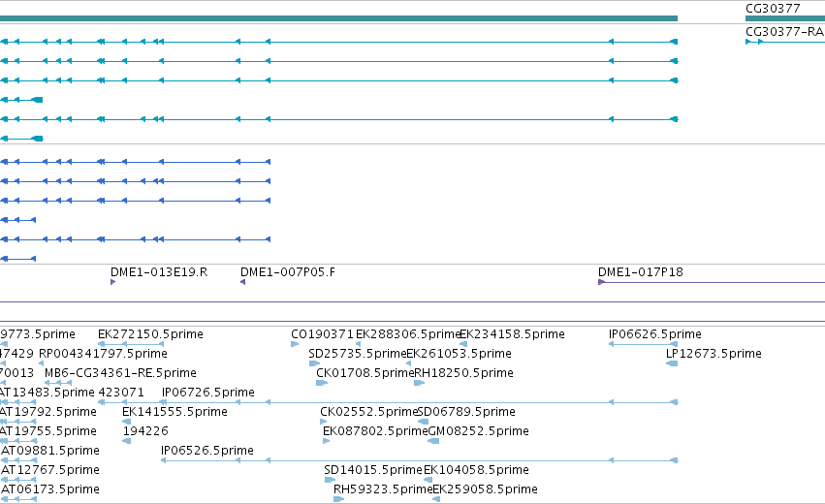Click the 194226 label

click(145, 431)
